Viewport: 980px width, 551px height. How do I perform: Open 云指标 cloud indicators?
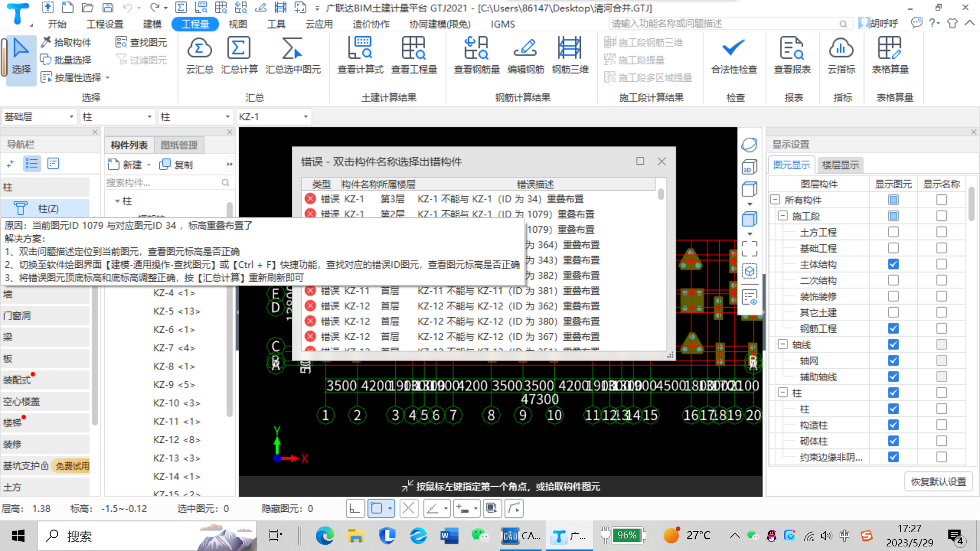841,55
